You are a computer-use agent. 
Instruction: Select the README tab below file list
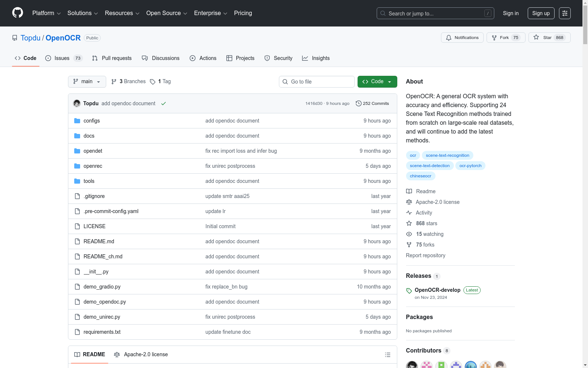pyautogui.click(x=90, y=354)
